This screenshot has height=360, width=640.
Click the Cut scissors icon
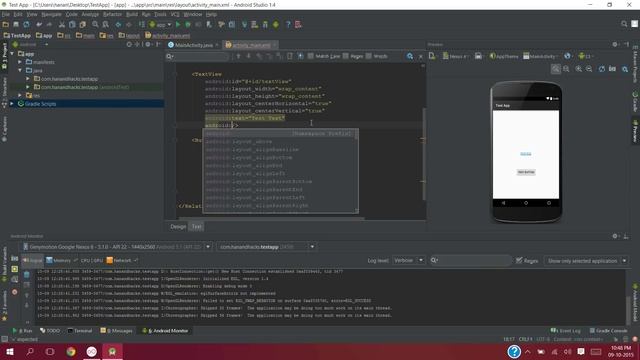(62, 24)
